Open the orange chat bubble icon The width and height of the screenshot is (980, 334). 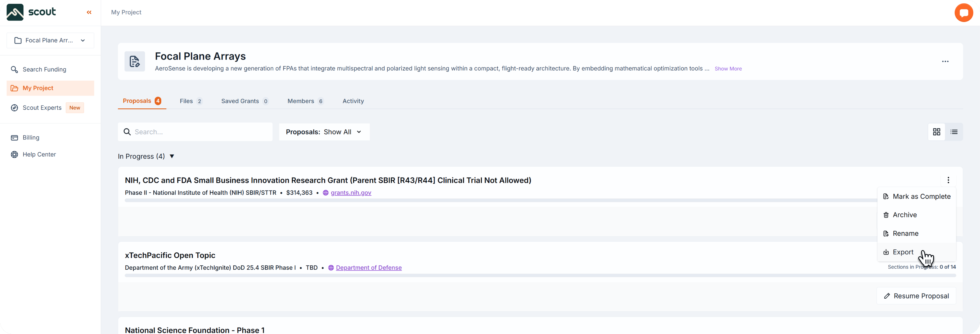point(963,13)
